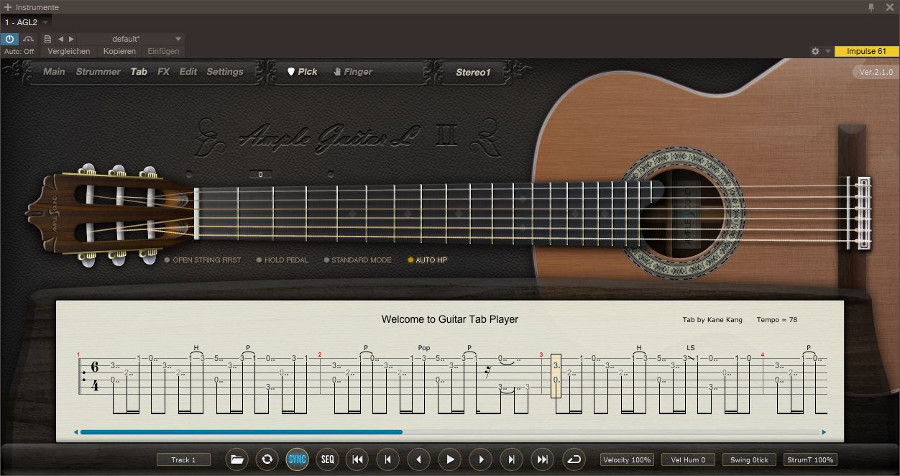
Task: Load previous preset with left arrow
Action: tap(61, 39)
